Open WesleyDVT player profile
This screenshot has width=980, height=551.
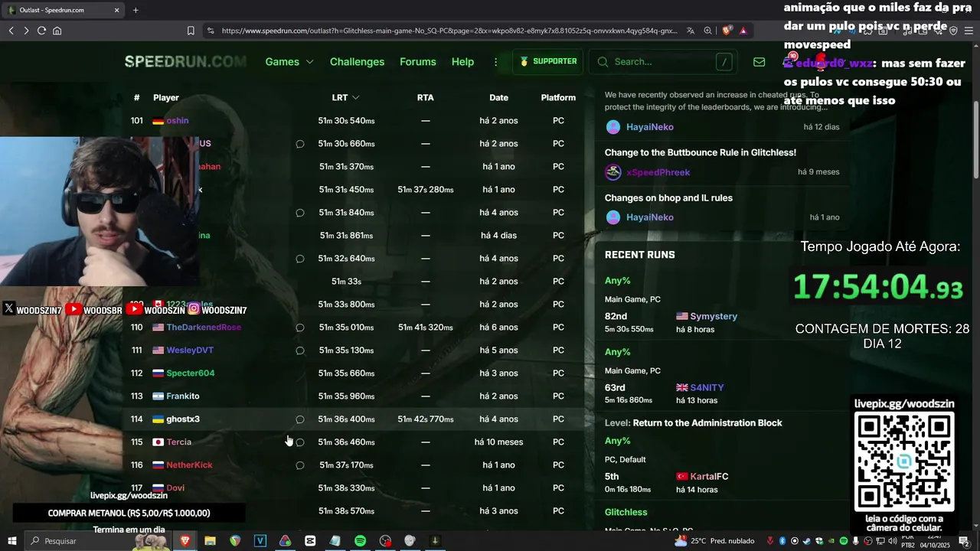click(190, 350)
